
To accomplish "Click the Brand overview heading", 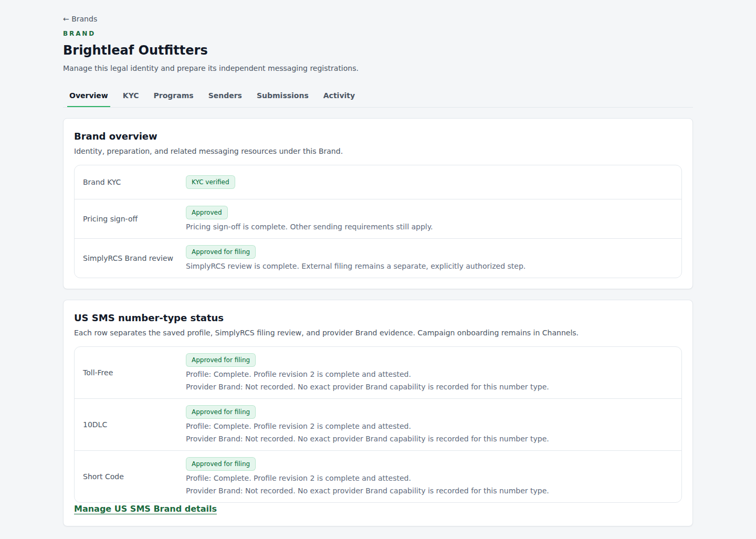I will 115,136.
